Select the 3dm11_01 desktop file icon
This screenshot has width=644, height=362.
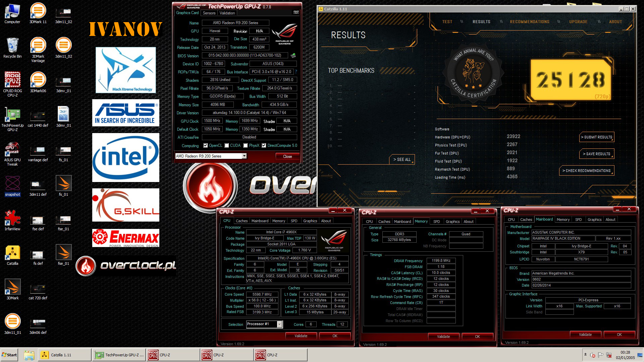(12, 324)
